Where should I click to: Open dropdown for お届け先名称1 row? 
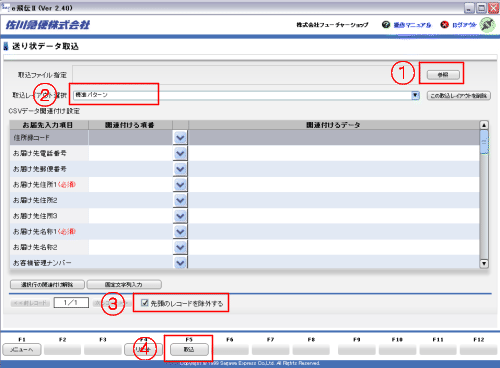180,231
